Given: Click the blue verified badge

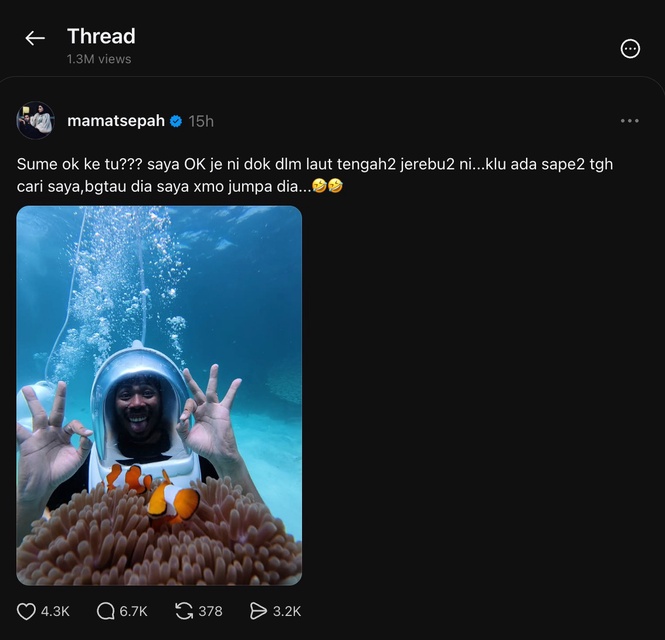Looking at the screenshot, I should (176, 121).
